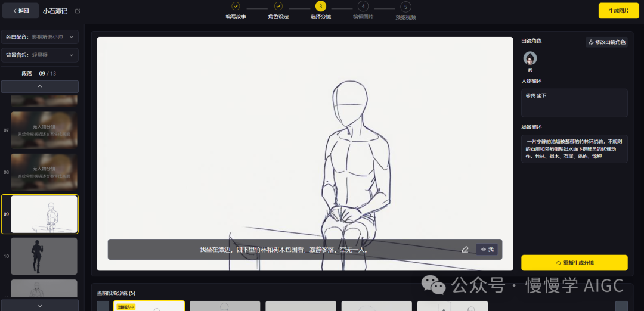Move paragraph list up with chevron
The height and width of the screenshot is (311, 644).
point(40,86)
